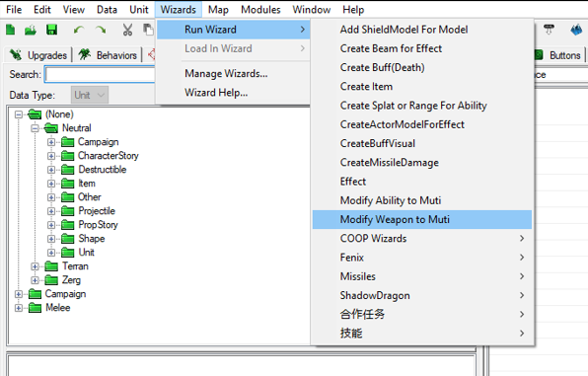Click the (None) folder icon
The width and height of the screenshot is (588, 376).
(35, 114)
